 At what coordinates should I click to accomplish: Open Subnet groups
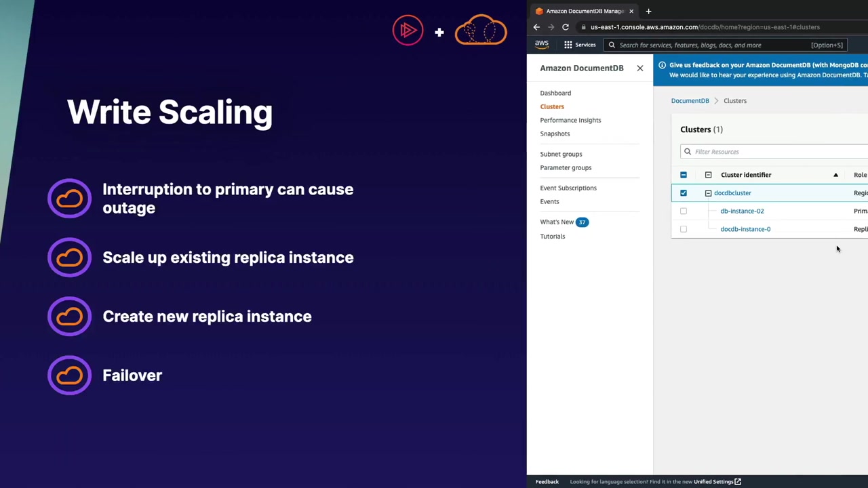561,154
